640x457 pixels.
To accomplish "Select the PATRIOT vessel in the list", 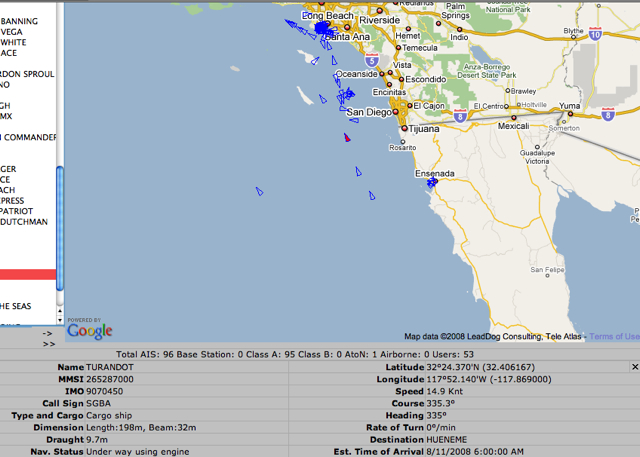I will pyautogui.click(x=16, y=211).
